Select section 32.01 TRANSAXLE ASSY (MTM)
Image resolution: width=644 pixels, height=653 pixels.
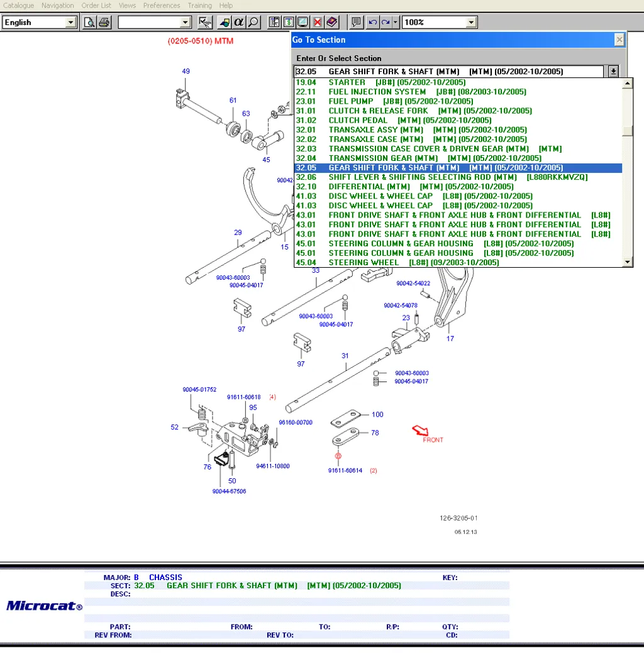(x=458, y=130)
